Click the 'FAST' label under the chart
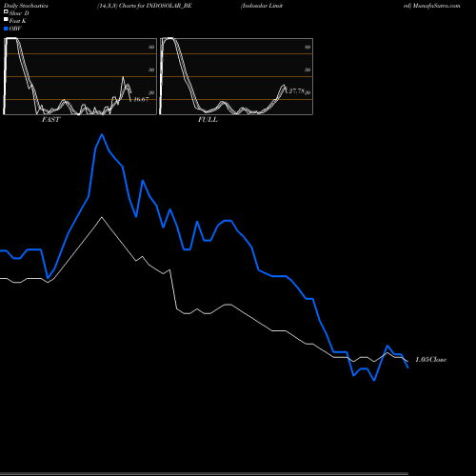This screenshot has height=476, width=476. [50, 120]
